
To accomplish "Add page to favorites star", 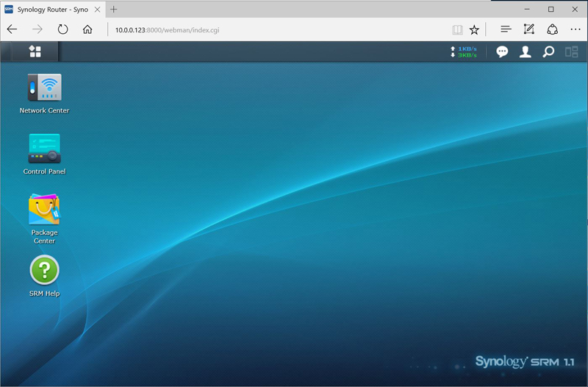I will (474, 29).
